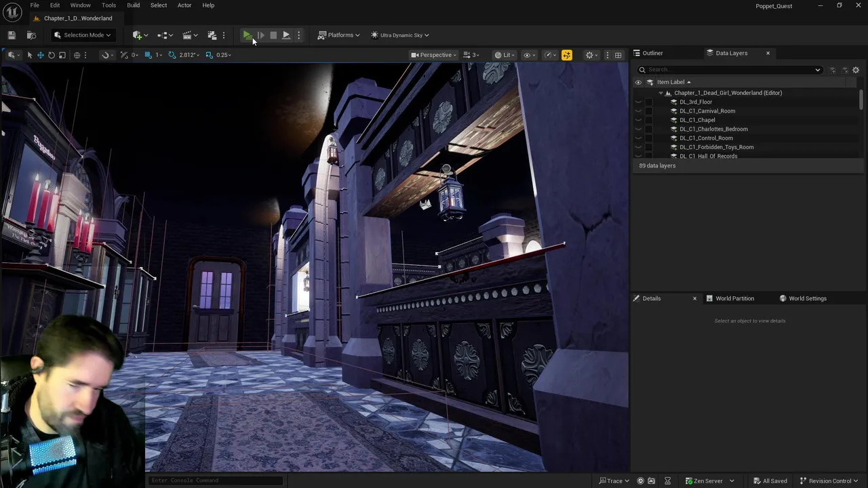Open the Ultra Dynamic Sky dropdown
Image resolution: width=868 pixels, height=488 pixels.
pyautogui.click(x=399, y=35)
